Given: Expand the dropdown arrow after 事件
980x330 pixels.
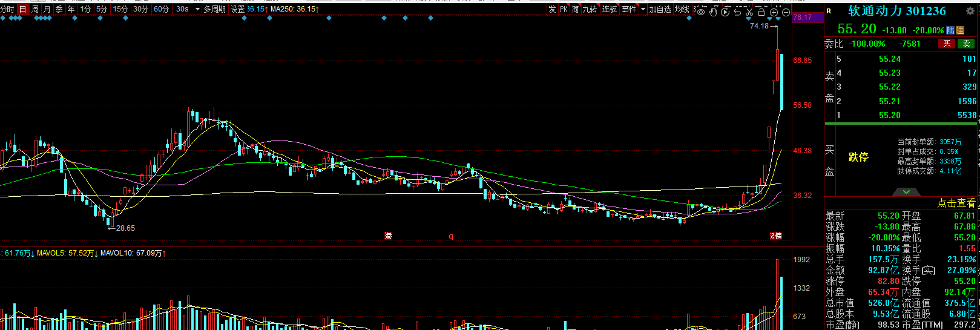Looking at the screenshot, I should click(643, 9).
